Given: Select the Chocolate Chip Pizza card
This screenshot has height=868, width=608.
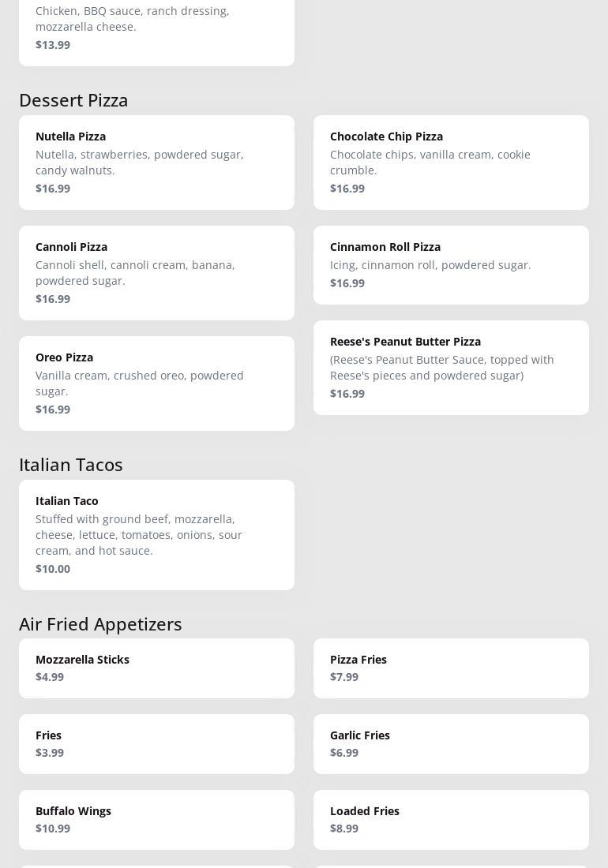Looking at the screenshot, I should pyautogui.click(x=451, y=162).
